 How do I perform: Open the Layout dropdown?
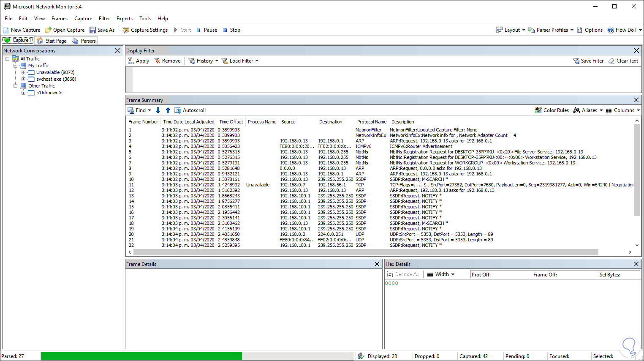tap(511, 30)
